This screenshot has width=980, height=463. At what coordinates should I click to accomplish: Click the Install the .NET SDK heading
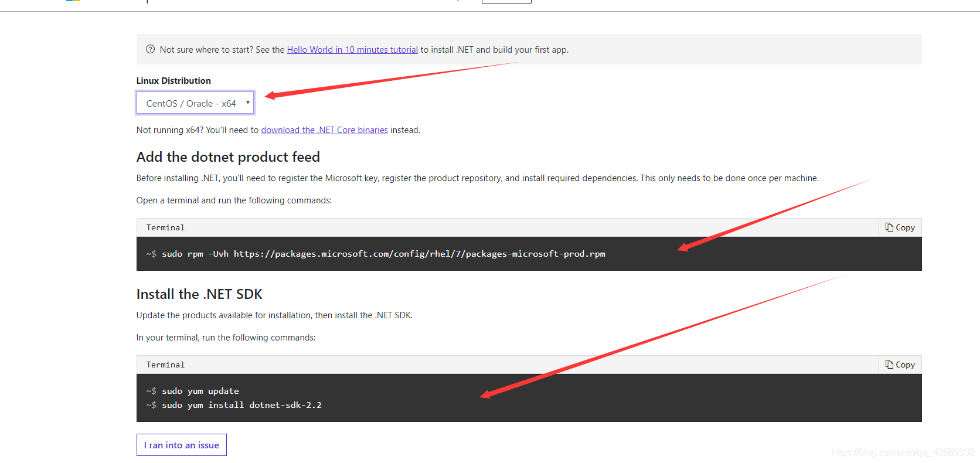[x=199, y=294]
